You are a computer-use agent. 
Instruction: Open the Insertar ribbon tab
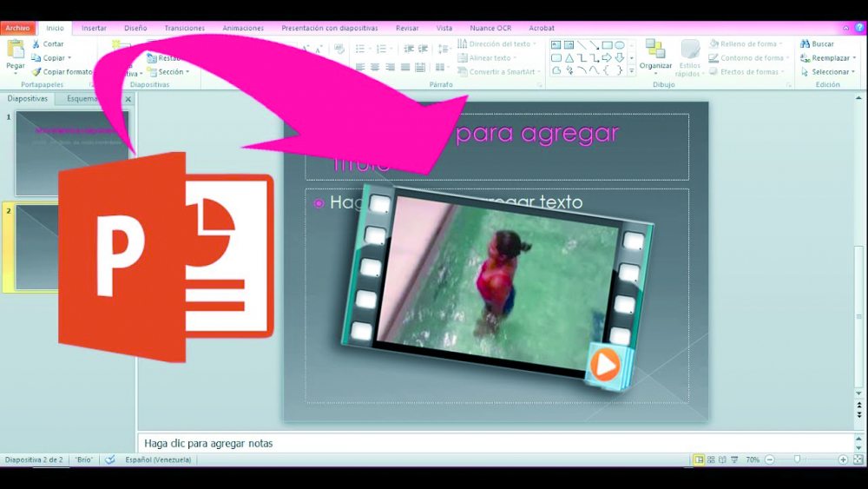(94, 28)
